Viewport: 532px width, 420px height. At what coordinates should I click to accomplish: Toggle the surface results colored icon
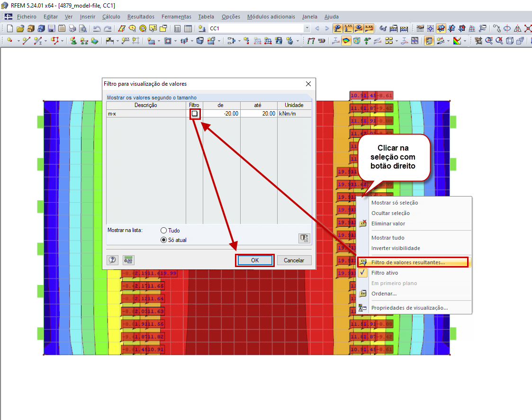pos(346,41)
